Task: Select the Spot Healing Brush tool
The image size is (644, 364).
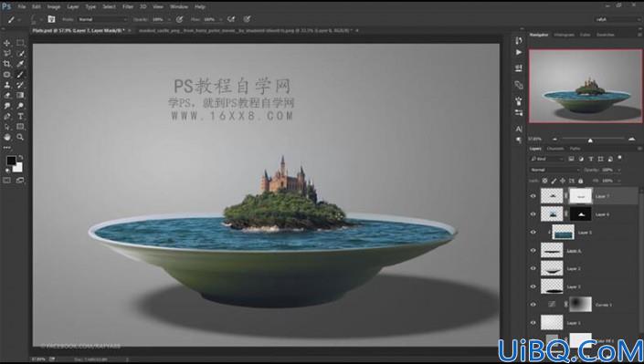Action: click(7, 74)
